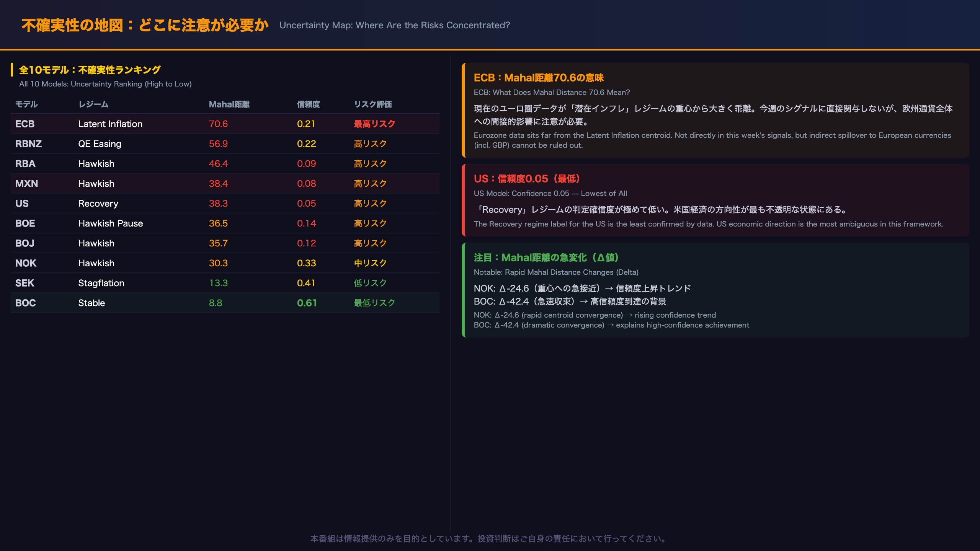
Task: Select the '中リスク' risk label
Action: [x=370, y=263]
